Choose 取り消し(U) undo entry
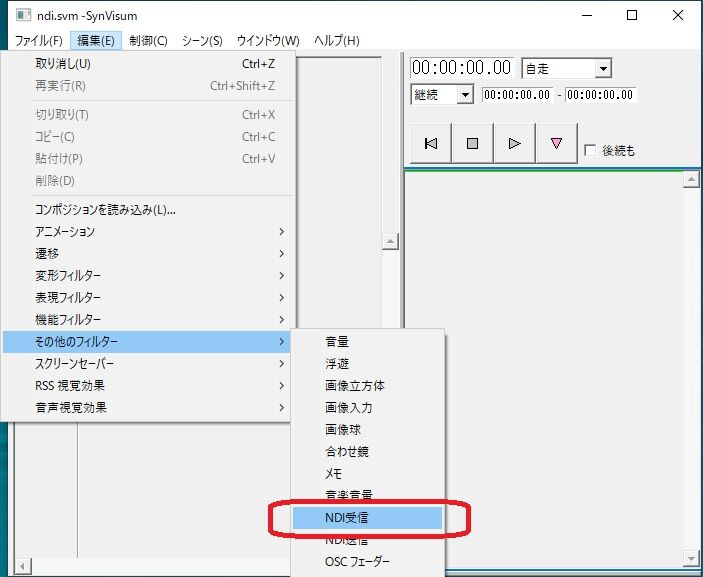The image size is (703, 577). point(148,64)
